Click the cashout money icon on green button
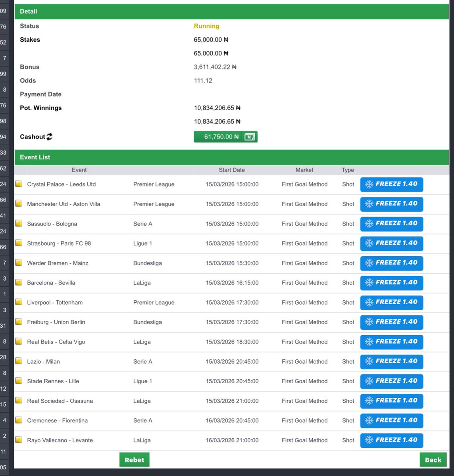The height and width of the screenshot is (476, 454). click(250, 137)
